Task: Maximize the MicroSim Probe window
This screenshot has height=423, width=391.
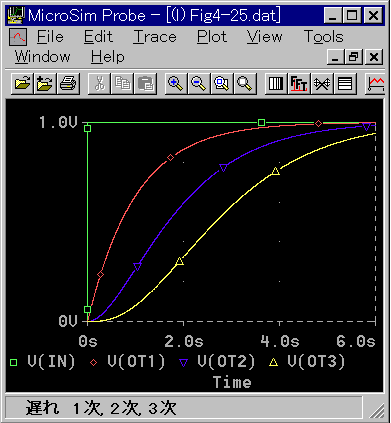Action: 352,15
